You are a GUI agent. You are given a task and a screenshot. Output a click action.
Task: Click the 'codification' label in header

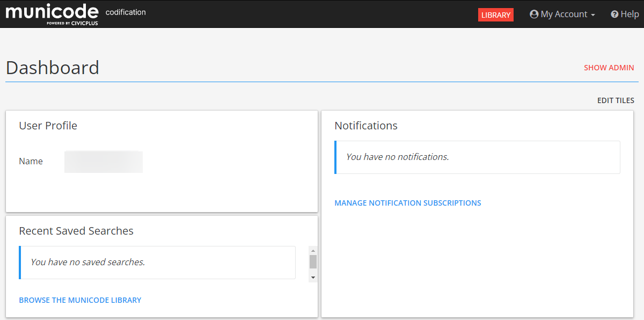pyautogui.click(x=126, y=12)
